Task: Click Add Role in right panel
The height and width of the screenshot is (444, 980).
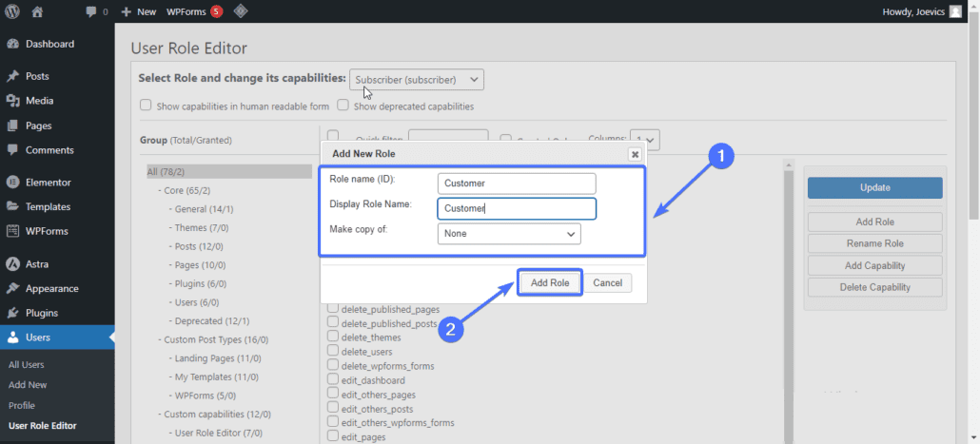Action: [x=875, y=222]
